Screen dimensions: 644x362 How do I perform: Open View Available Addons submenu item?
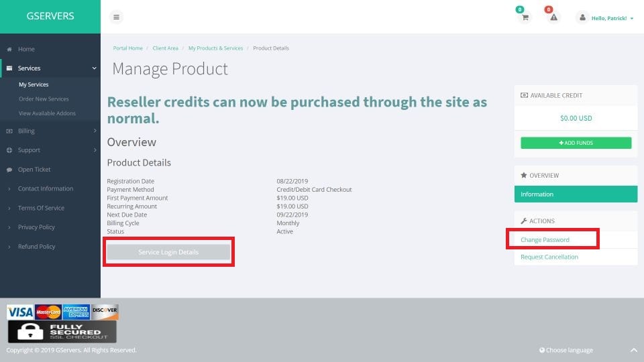click(x=47, y=113)
